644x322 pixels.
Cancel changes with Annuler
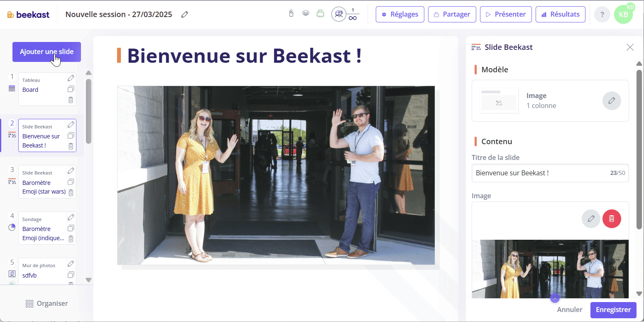pos(570,310)
